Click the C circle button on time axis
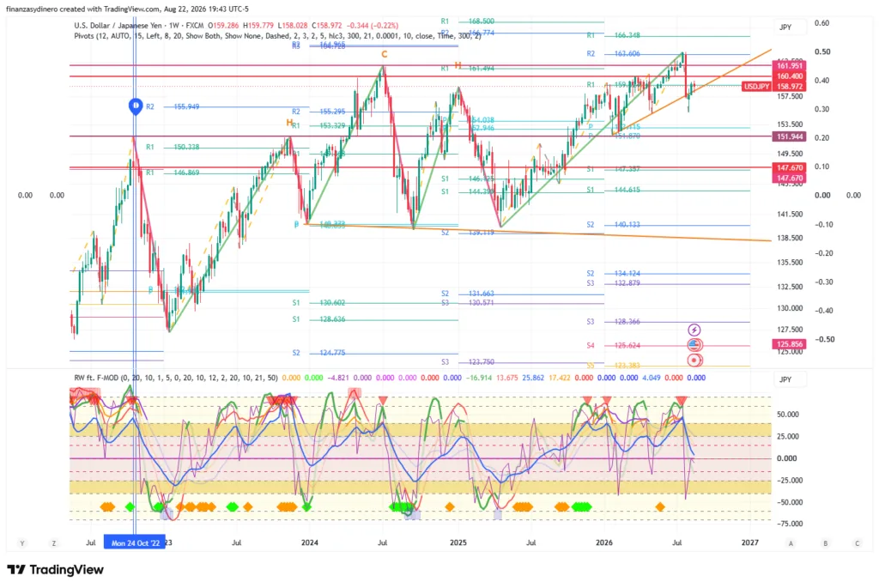The height and width of the screenshot is (588, 879). tap(858, 543)
